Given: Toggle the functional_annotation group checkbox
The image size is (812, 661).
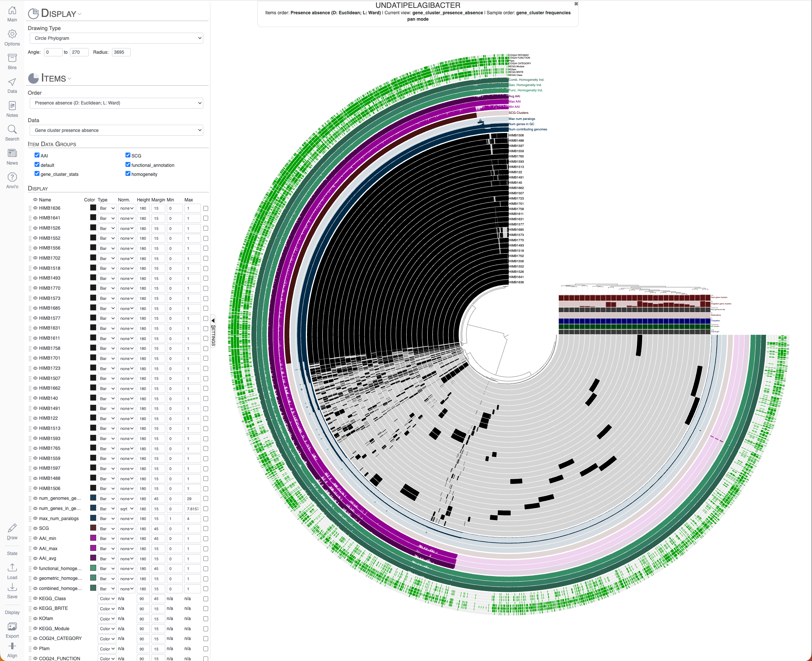Looking at the screenshot, I should [x=128, y=165].
